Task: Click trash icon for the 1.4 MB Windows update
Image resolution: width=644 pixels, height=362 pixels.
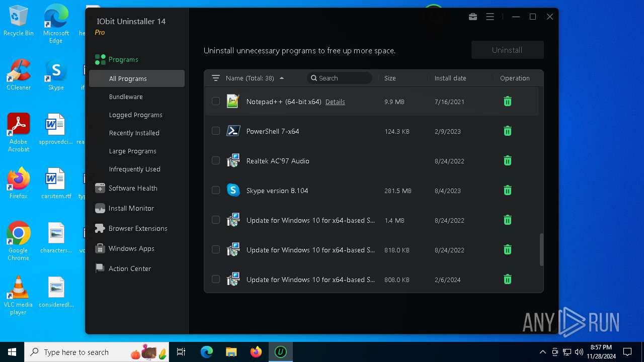Action: tap(508, 220)
